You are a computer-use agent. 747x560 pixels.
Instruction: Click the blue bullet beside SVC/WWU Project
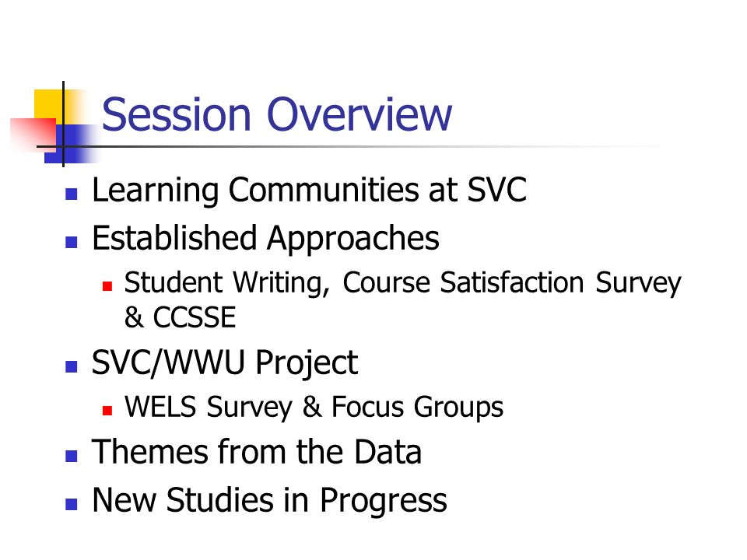[x=72, y=366]
